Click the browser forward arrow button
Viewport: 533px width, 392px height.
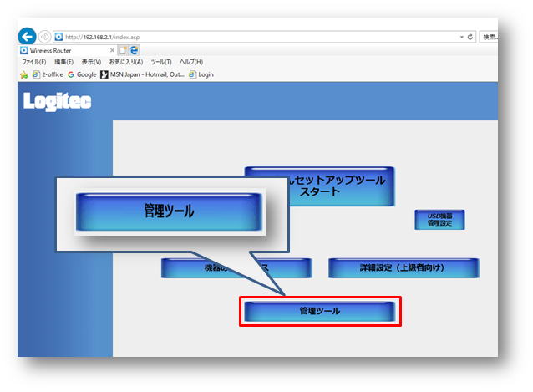pyautogui.click(x=44, y=37)
